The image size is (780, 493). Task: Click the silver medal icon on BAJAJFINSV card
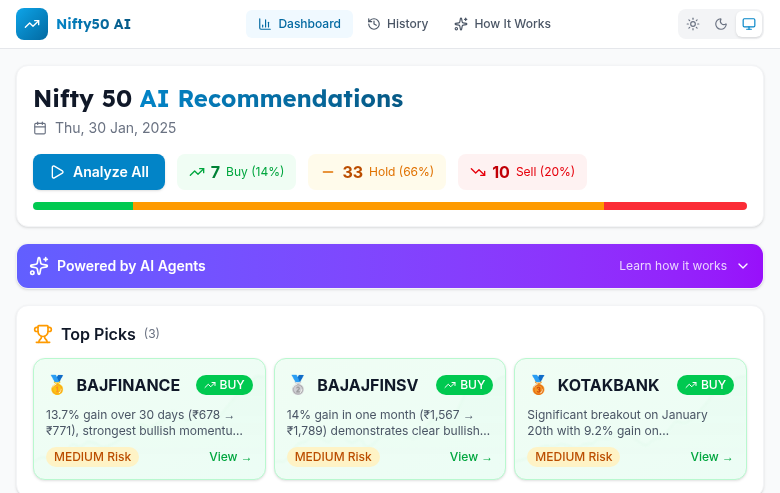[x=298, y=385]
